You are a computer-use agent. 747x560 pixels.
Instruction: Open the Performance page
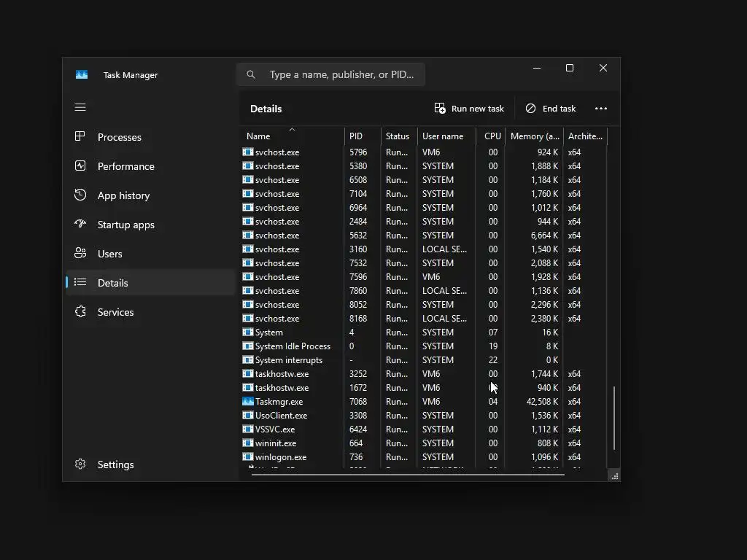(150, 166)
